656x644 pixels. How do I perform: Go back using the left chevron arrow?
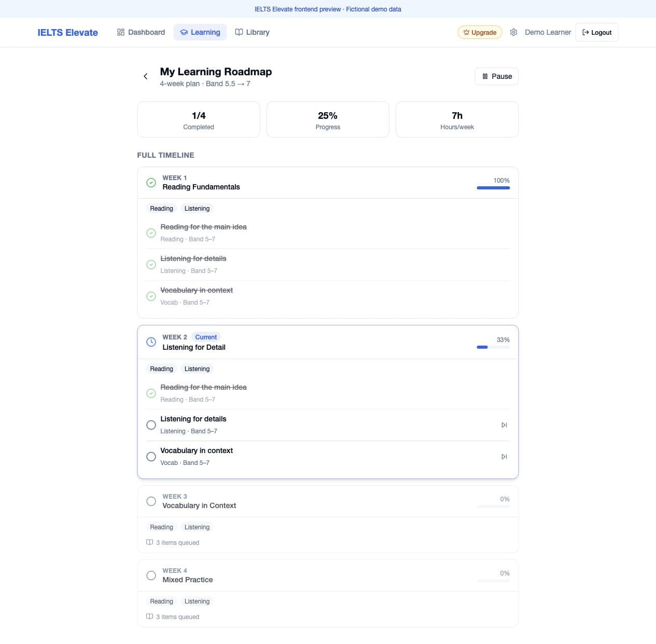tap(145, 76)
